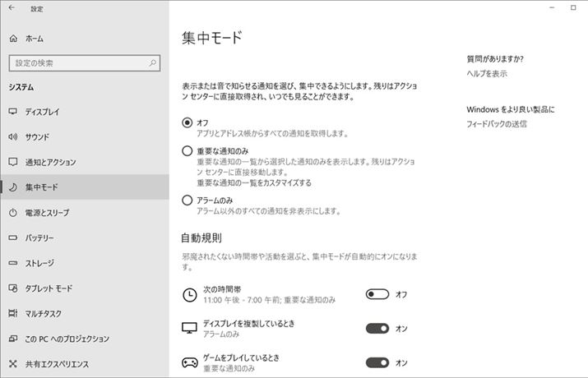Click the 集中モード moon icon
Screen dimensions: 588x378
[13, 187]
